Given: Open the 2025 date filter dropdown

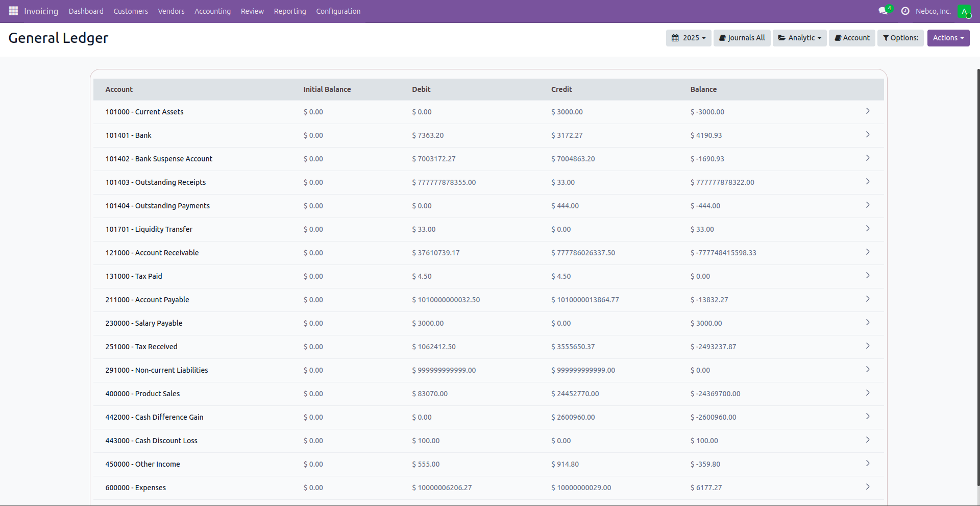Looking at the screenshot, I should point(689,38).
